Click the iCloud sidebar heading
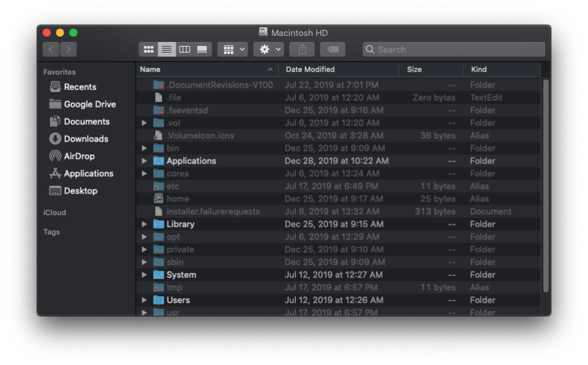This screenshot has width=588, height=365. [x=55, y=212]
